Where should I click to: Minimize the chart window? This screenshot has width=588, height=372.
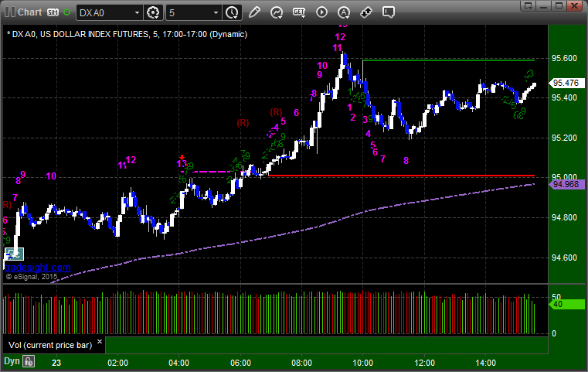[x=544, y=5]
